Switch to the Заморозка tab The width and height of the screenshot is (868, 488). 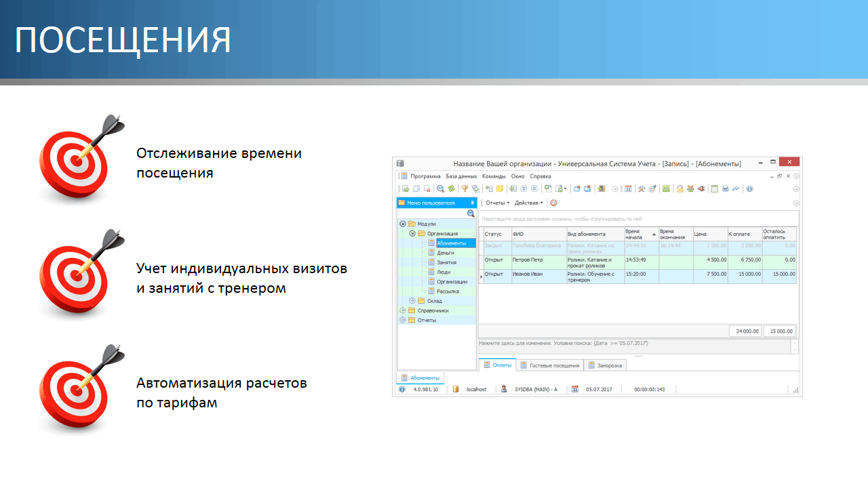tap(604, 365)
